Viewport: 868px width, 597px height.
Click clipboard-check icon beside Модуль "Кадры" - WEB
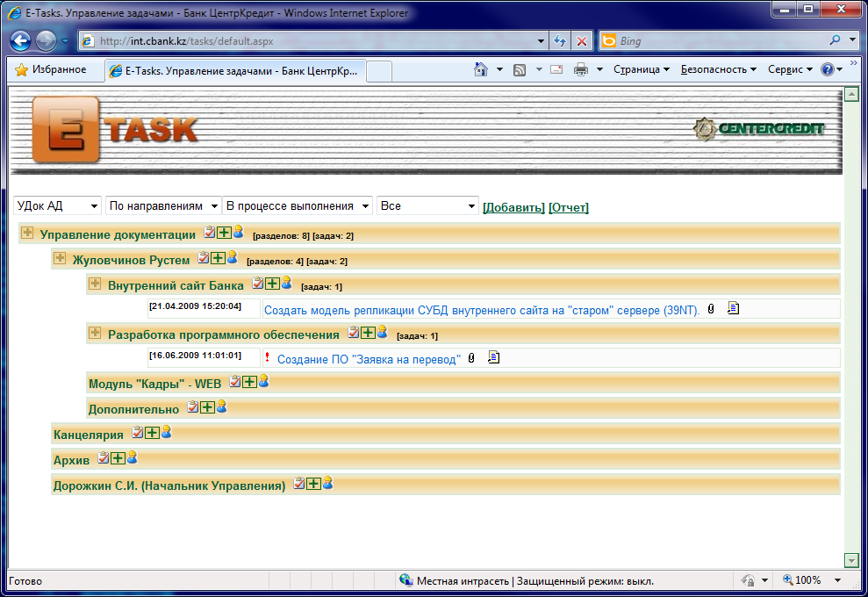click(x=235, y=381)
